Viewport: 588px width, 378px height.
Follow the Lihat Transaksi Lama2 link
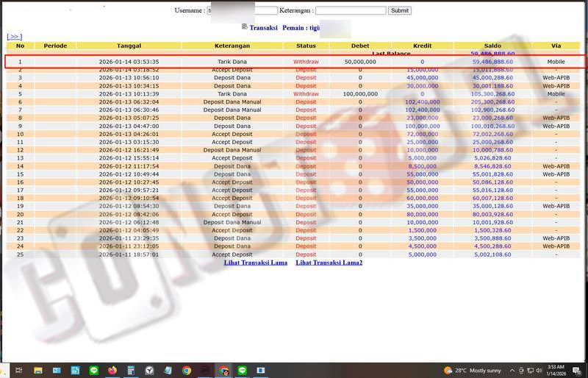coord(329,263)
